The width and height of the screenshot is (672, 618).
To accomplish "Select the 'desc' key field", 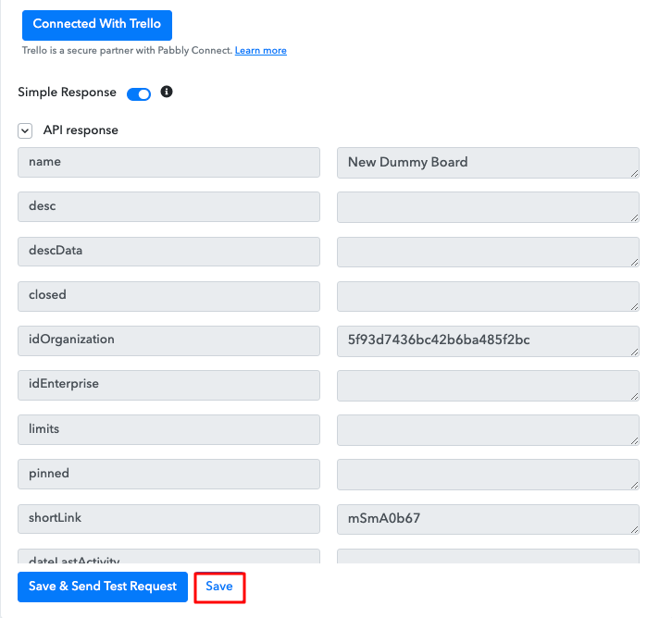I will 168,207.
